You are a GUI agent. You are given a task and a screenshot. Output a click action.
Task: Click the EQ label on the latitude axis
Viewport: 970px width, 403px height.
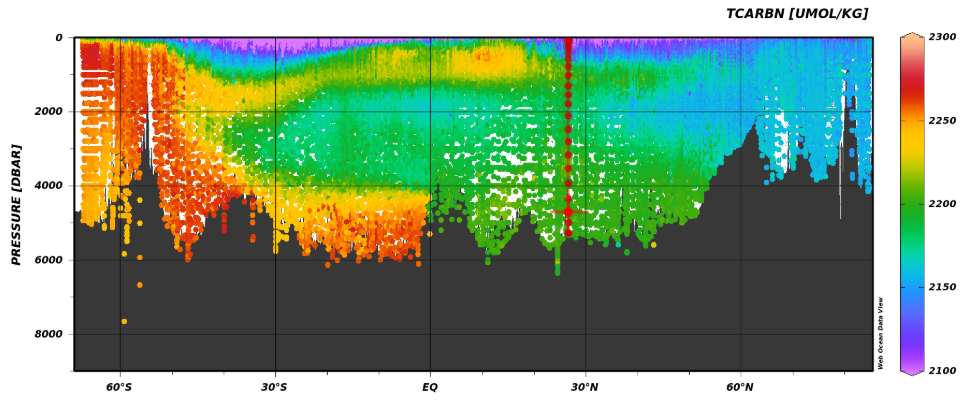pos(430,387)
